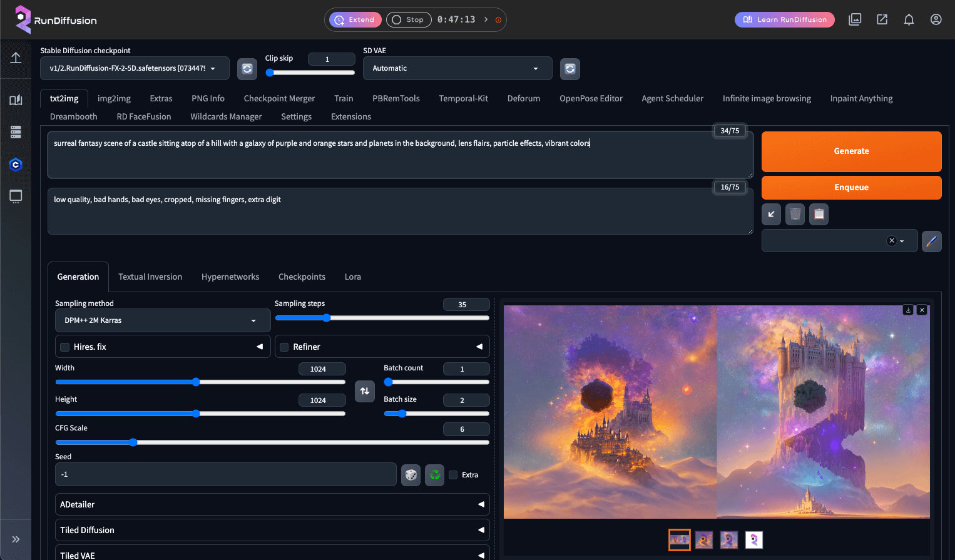
Task: Click the Extend session button
Action: (x=355, y=20)
